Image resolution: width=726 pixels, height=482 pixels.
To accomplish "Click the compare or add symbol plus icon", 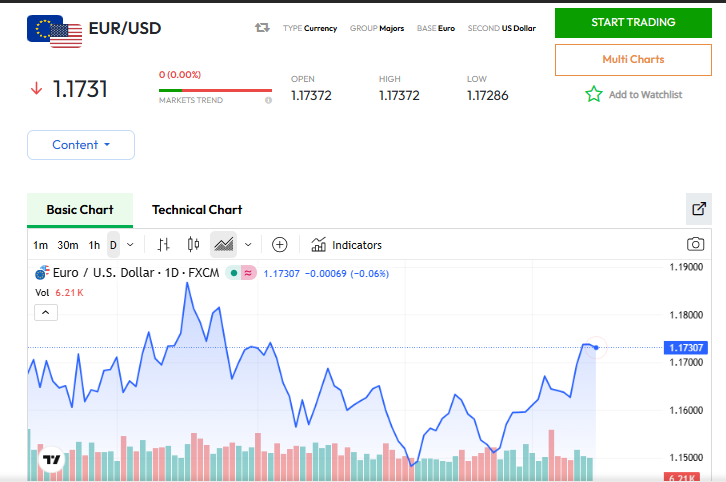I will (x=280, y=245).
